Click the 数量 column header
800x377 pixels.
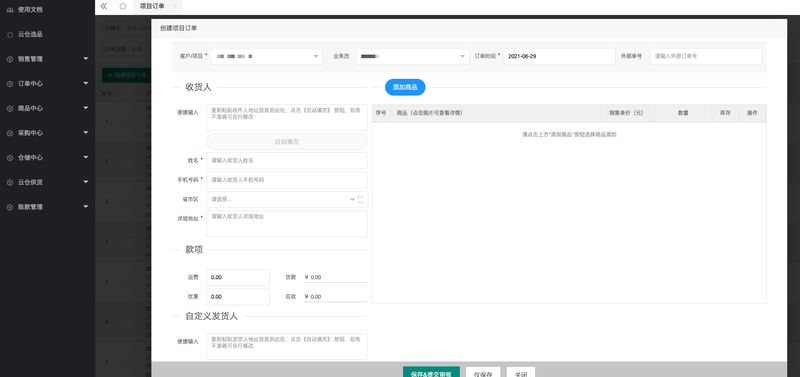point(683,113)
